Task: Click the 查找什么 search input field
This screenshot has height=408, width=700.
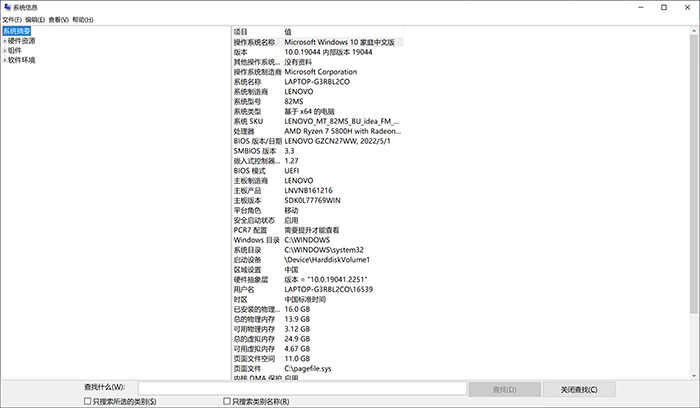Action: [x=301, y=388]
